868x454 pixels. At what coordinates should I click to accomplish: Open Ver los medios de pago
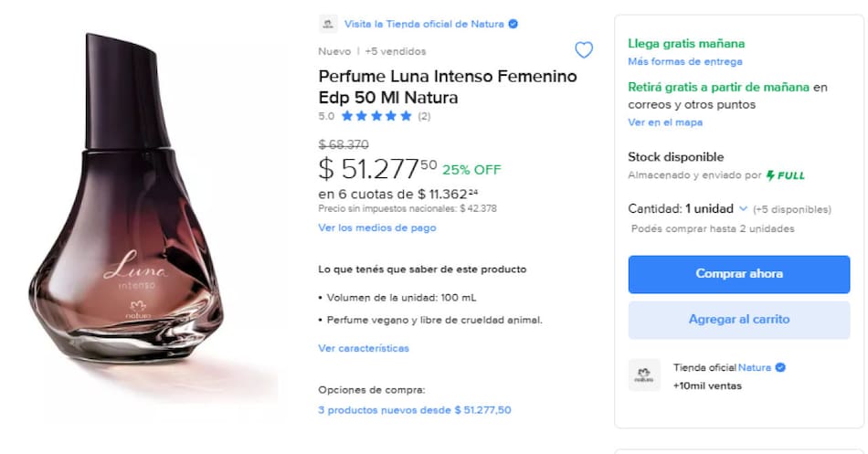376,227
